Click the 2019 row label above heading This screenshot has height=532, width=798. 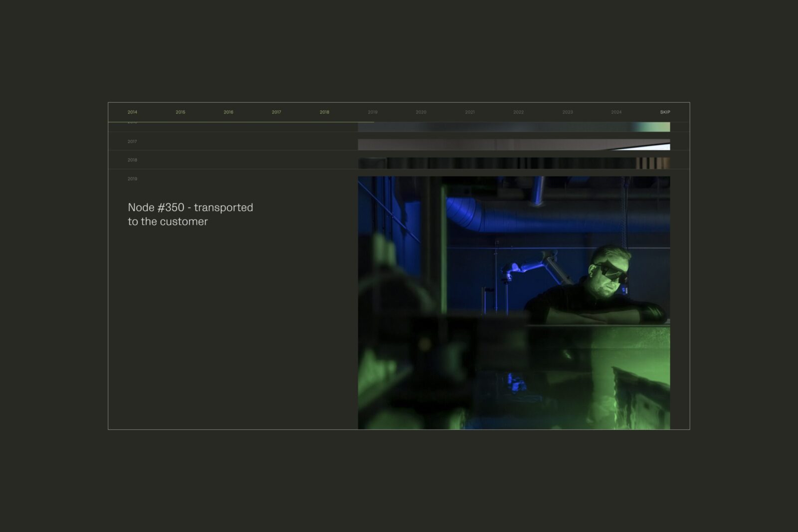(132, 179)
